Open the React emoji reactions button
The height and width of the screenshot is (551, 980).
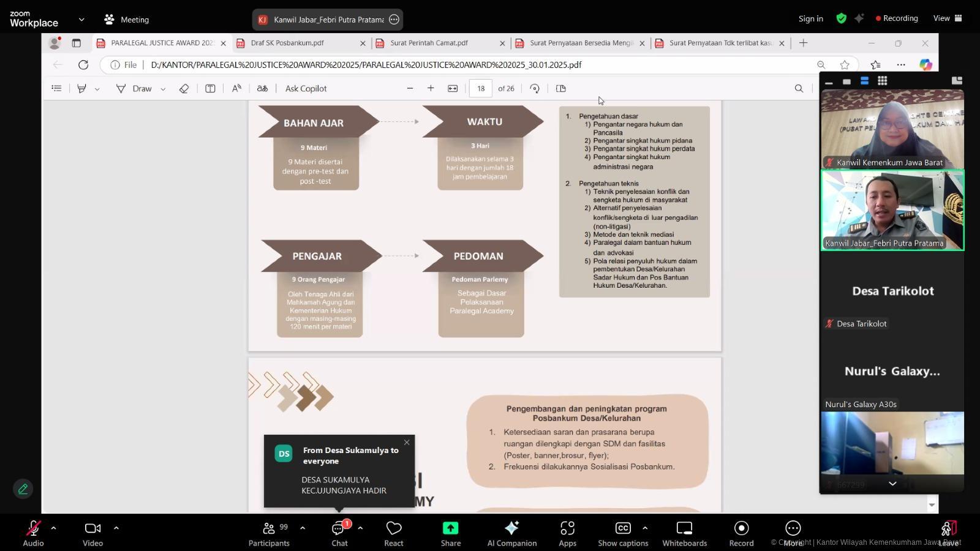[x=393, y=533]
